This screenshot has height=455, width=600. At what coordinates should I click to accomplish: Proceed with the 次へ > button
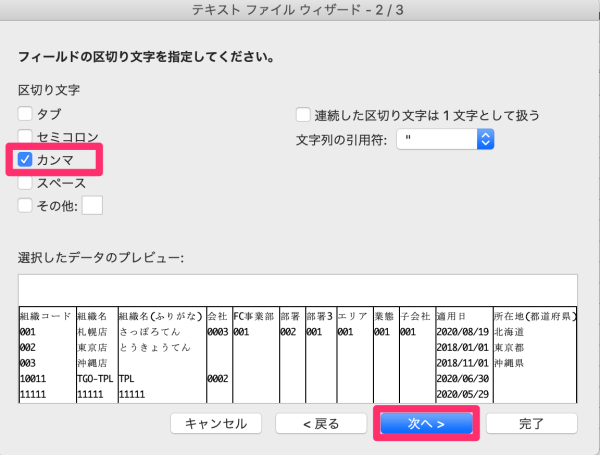point(426,423)
